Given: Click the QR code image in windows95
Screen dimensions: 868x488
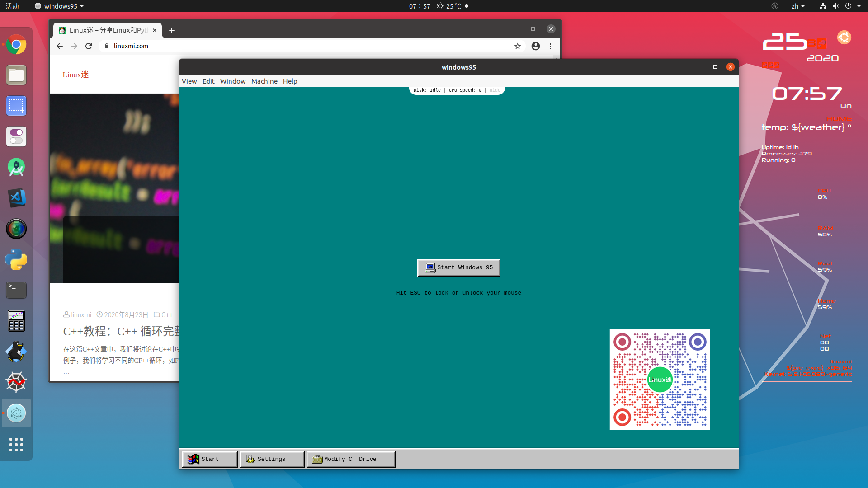Looking at the screenshot, I should click(660, 380).
